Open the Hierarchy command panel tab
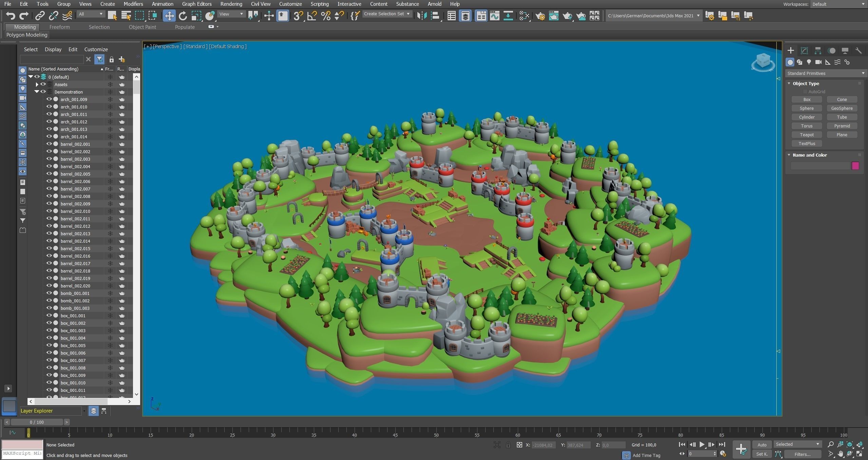This screenshot has width=868, height=460. point(818,51)
